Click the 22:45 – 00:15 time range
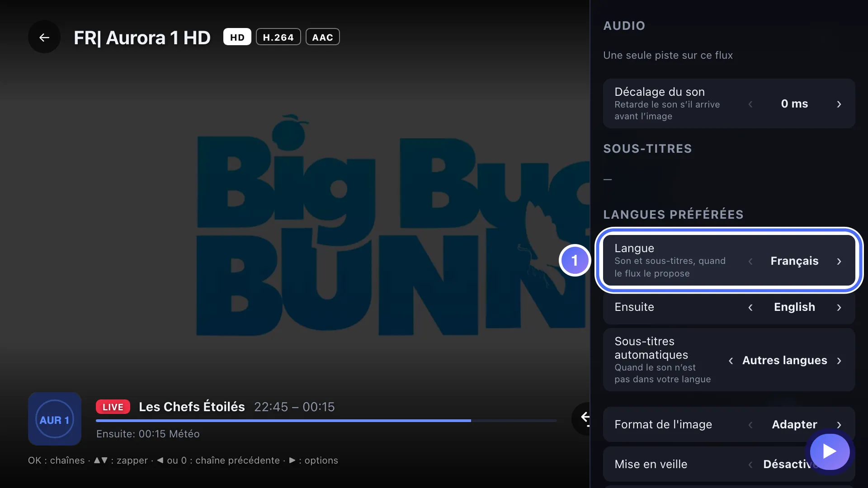Viewport: 868px width, 488px height. [294, 407]
